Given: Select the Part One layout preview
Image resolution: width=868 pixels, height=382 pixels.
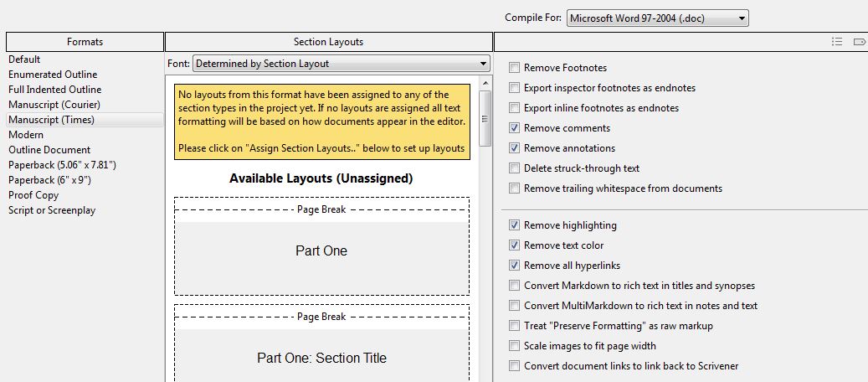Looking at the screenshot, I should pyautogui.click(x=321, y=246).
